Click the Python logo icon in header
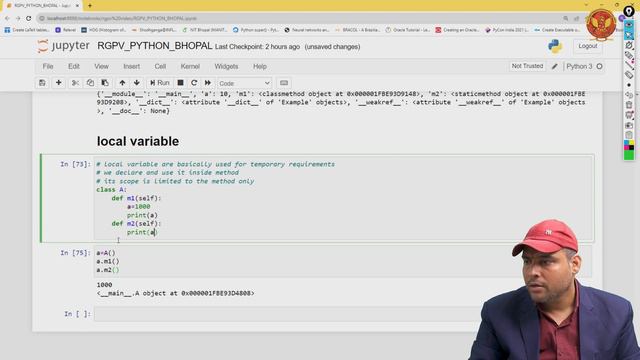 click(x=555, y=46)
